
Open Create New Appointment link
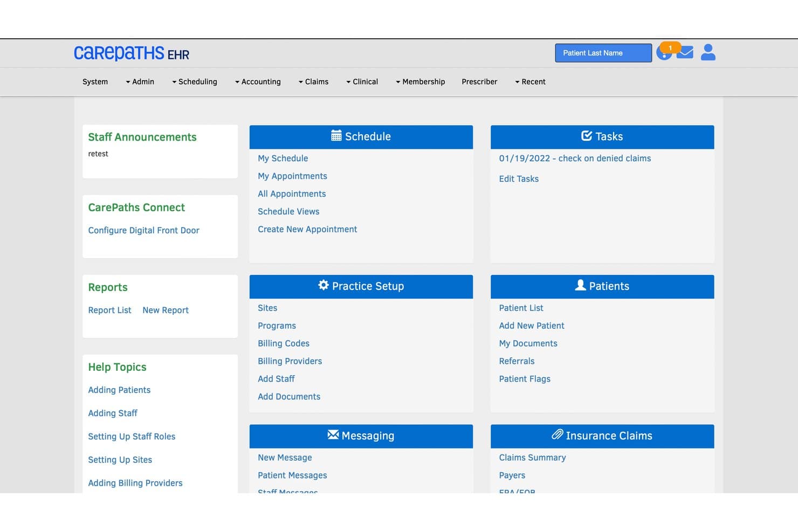(x=307, y=230)
